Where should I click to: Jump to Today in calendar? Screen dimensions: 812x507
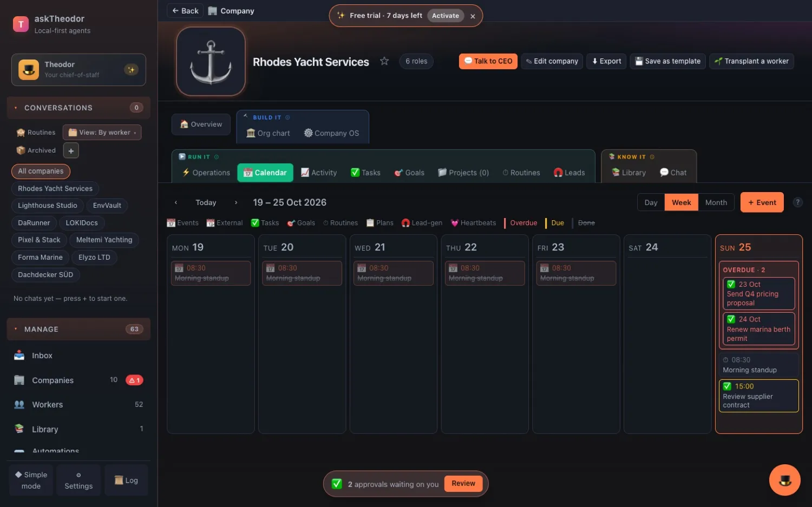(x=206, y=202)
